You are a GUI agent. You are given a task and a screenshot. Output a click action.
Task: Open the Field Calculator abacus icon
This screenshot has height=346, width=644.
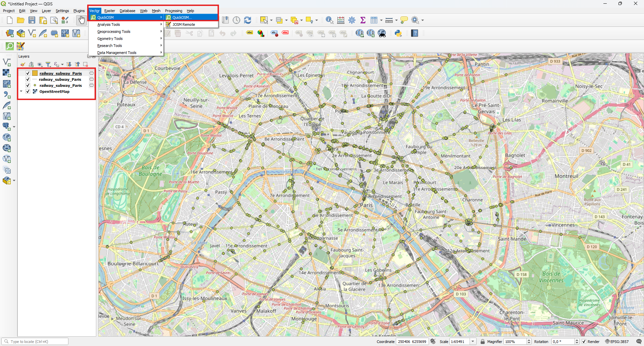(x=341, y=20)
